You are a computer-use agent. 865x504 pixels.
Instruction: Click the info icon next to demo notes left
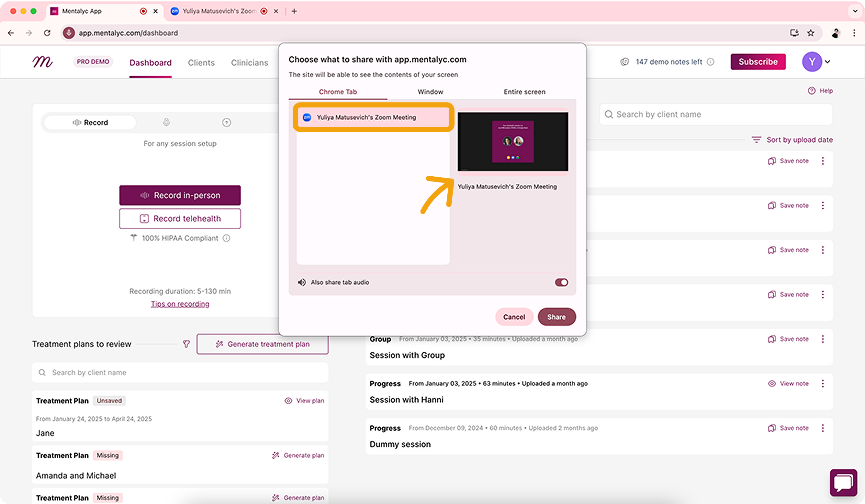pyautogui.click(x=711, y=62)
